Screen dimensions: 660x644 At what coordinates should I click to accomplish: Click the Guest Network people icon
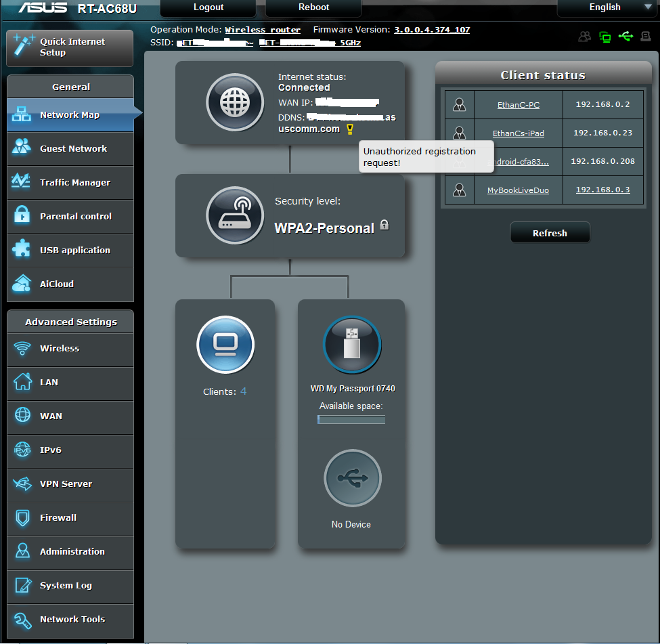(x=22, y=147)
